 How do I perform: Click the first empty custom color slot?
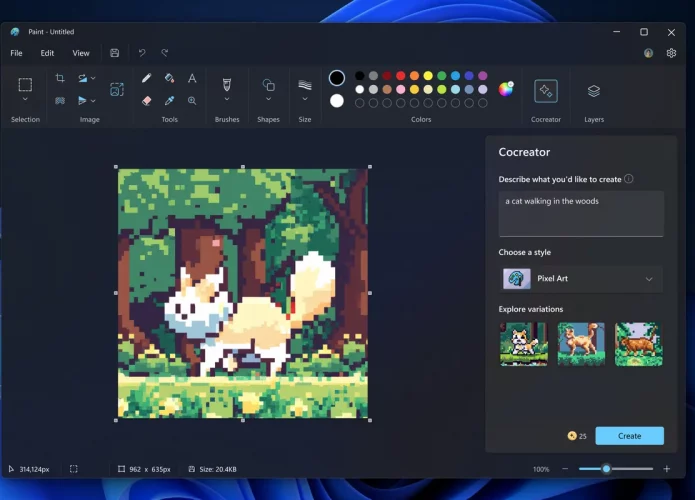(x=359, y=103)
